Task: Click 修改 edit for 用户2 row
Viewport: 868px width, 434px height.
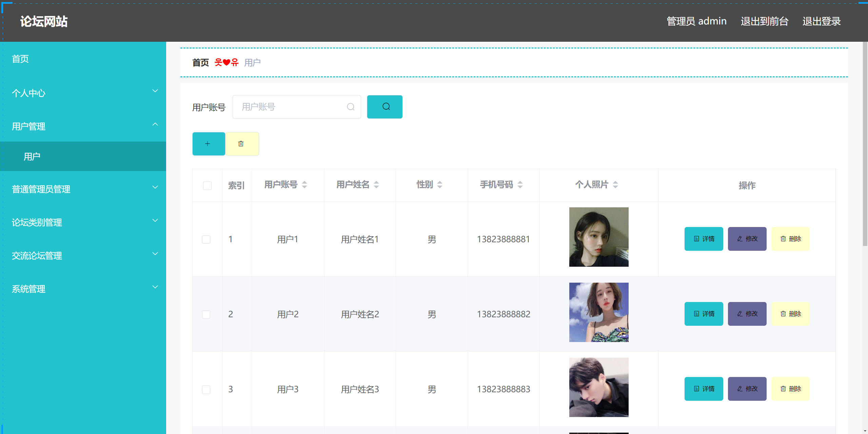Action: 747,314
